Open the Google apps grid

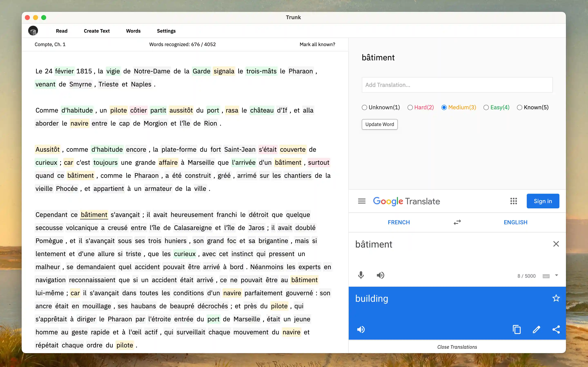pos(513,201)
